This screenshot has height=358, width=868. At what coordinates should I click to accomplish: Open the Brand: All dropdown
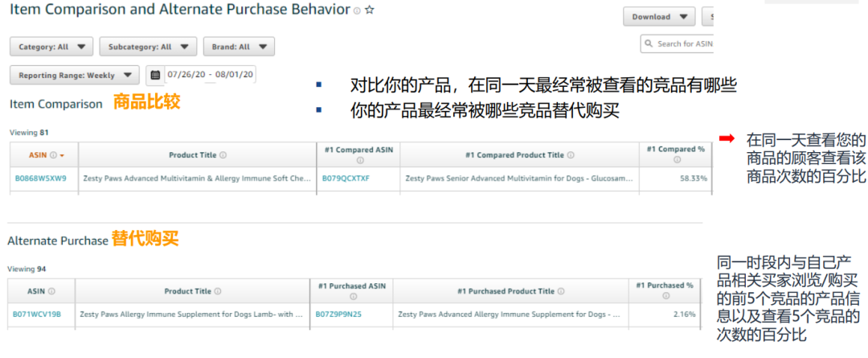click(x=239, y=47)
